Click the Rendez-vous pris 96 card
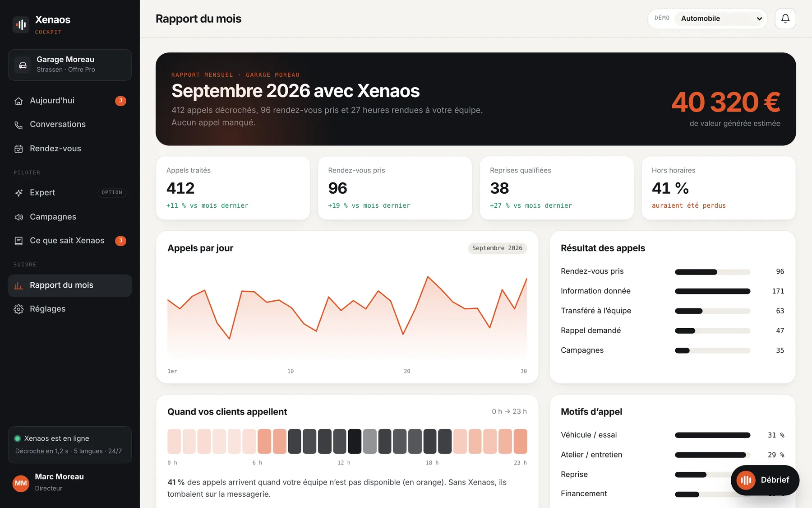812x508 pixels. coord(395,188)
